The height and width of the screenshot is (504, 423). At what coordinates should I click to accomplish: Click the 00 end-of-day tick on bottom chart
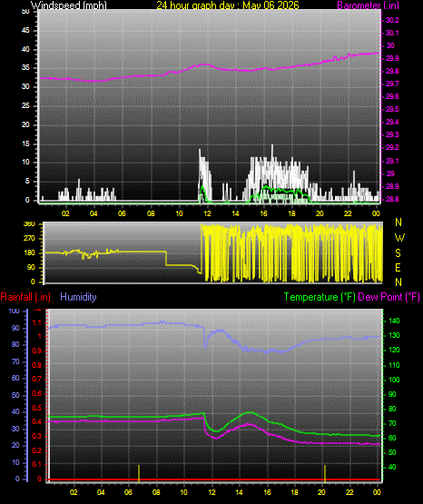(x=377, y=492)
